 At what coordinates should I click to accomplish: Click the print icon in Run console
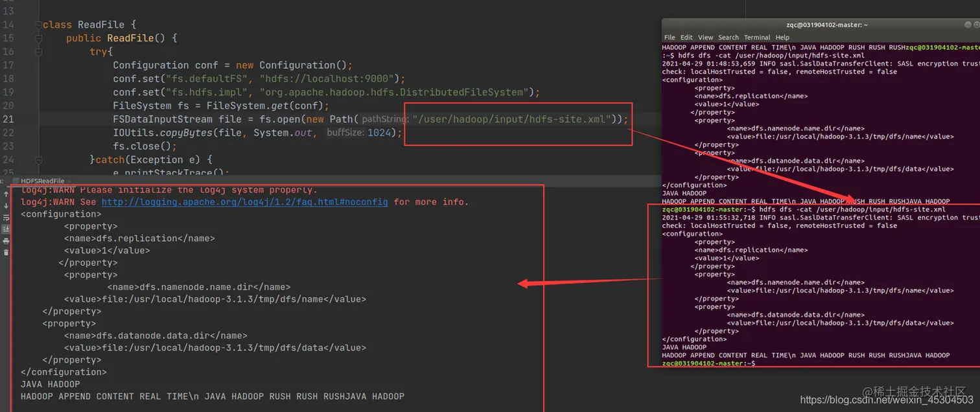(x=6, y=240)
